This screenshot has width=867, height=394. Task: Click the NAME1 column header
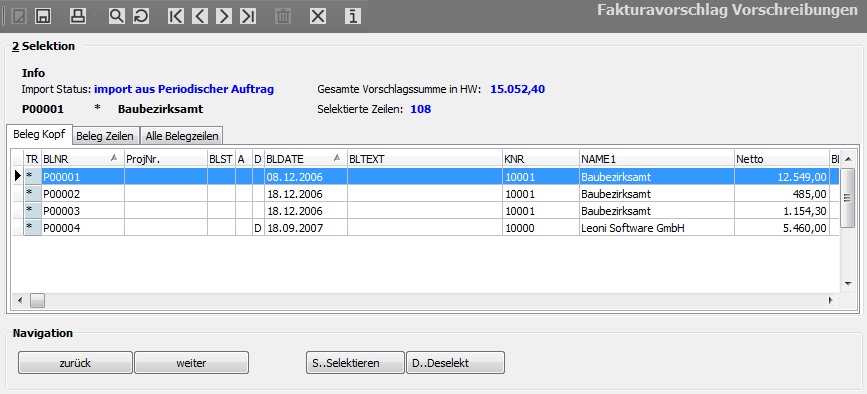coord(657,159)
